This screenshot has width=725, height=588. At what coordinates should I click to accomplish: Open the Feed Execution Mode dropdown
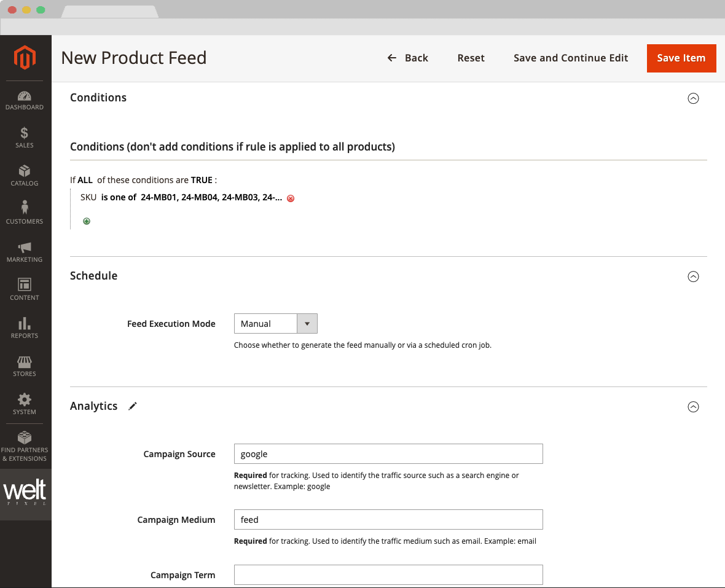pos(275,324)
